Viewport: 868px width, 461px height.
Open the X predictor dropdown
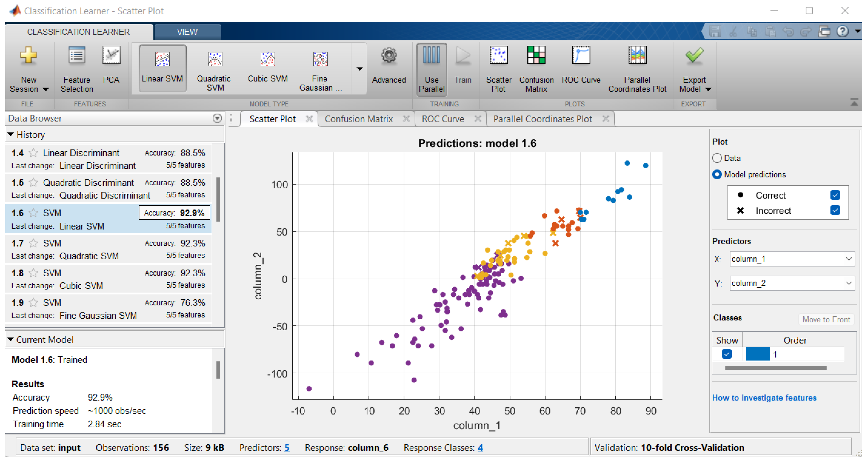point(792,259)
